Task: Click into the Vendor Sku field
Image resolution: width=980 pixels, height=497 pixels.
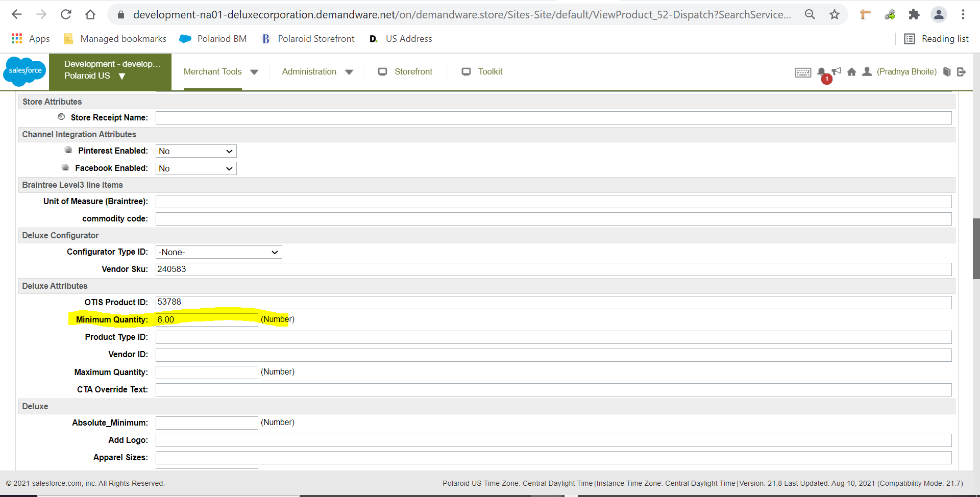Action: point(553,269)
